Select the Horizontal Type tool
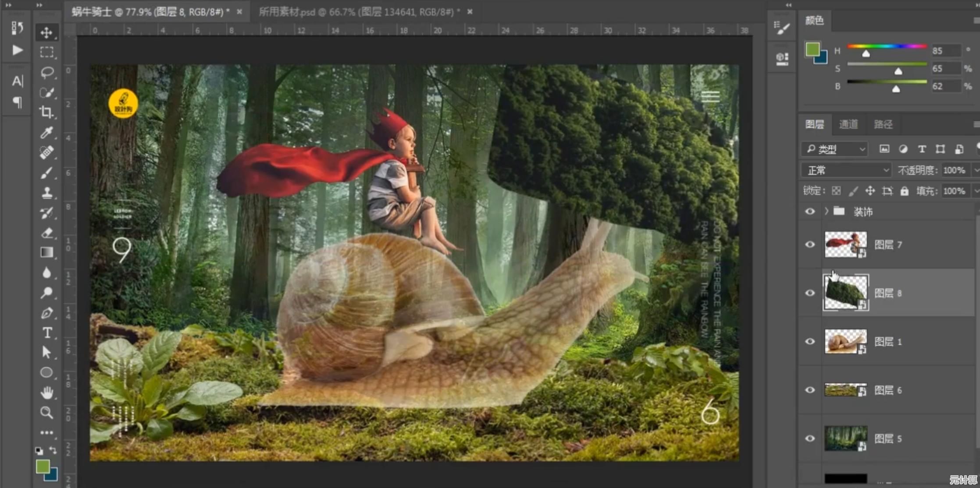The height and width of the screenshot is (488, 980). (46, 333)
